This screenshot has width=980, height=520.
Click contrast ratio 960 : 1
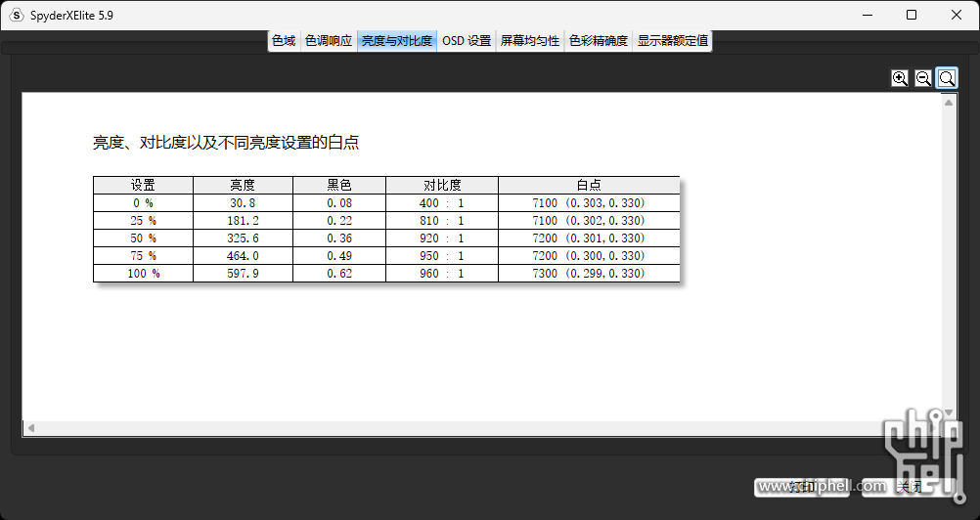pyautogui.click(x=442, y=273)
